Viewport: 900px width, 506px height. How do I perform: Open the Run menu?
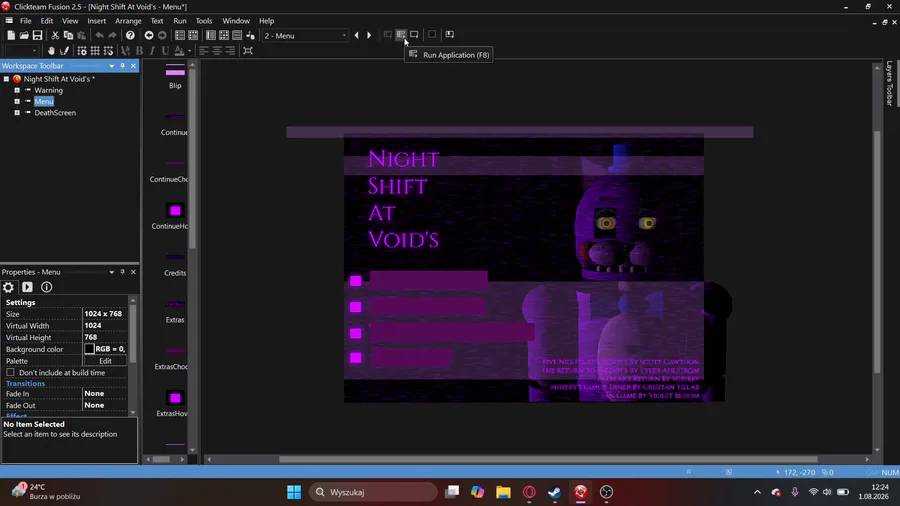pyautogui.click(x=180, y=21)
